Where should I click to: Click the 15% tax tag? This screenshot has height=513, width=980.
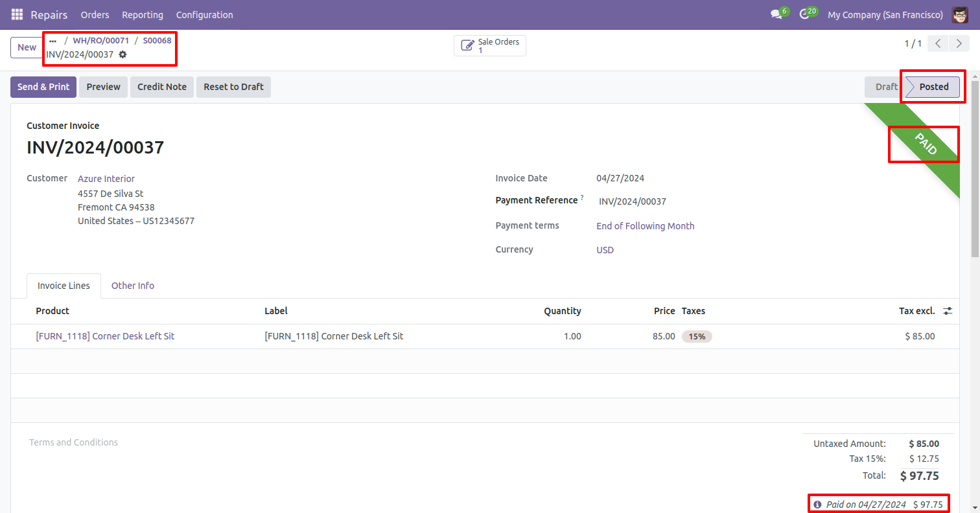pos(697,337)
